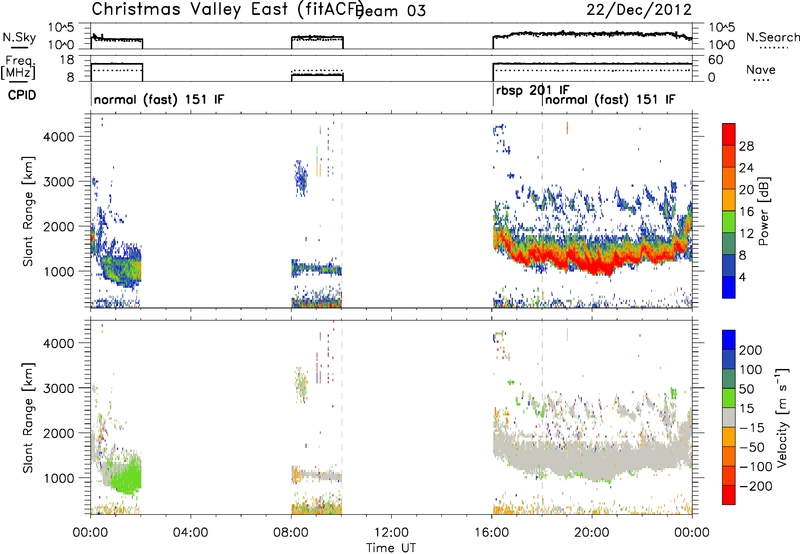The image size is (800, 554).
Task: Click the 04:00 time axis tick label
Action: coord(190,532)
